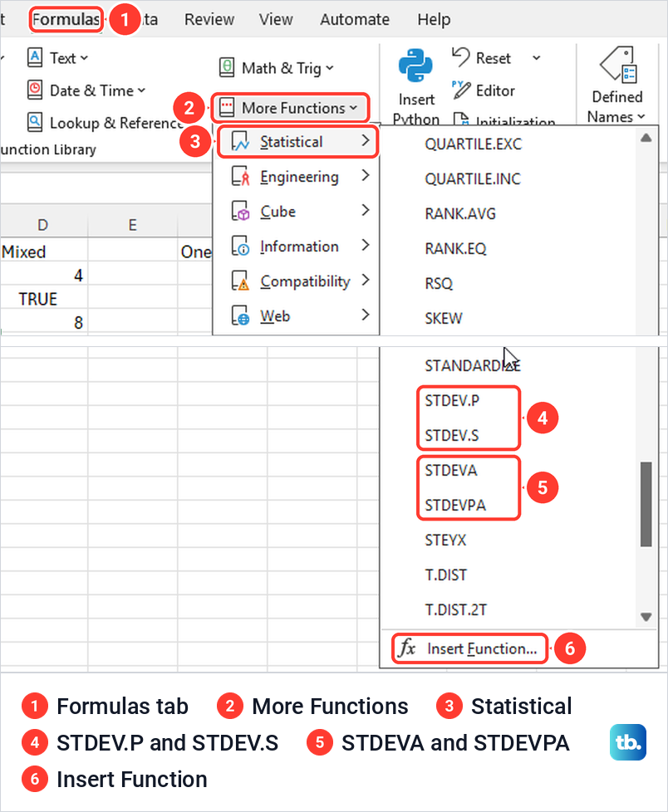This screenshot has width=668, height=812.
Task: Choose QUARTILE.INC from the function list
Action: pos(473,179)
